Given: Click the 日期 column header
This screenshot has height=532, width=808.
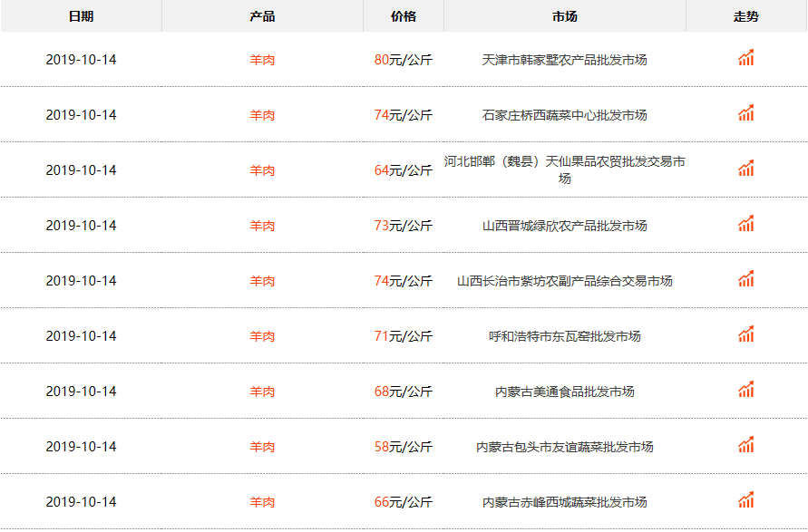Looking at the screenshot, I should (x=81, y=16).
